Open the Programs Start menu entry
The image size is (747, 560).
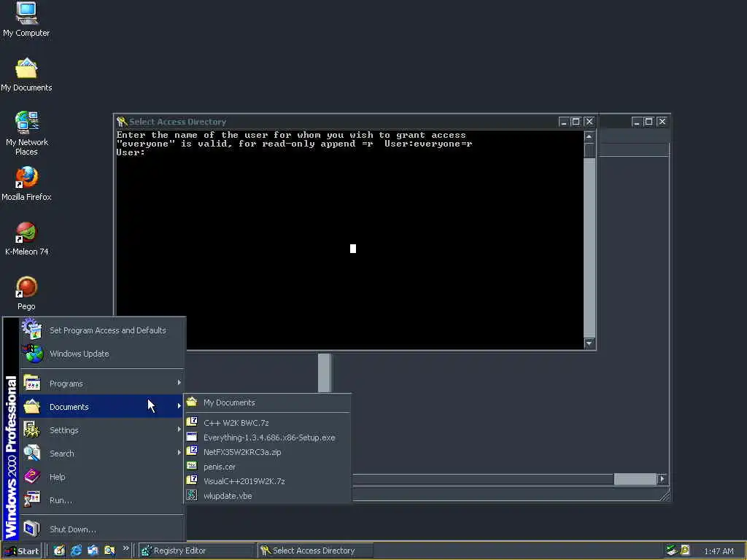tap(102, 384)
